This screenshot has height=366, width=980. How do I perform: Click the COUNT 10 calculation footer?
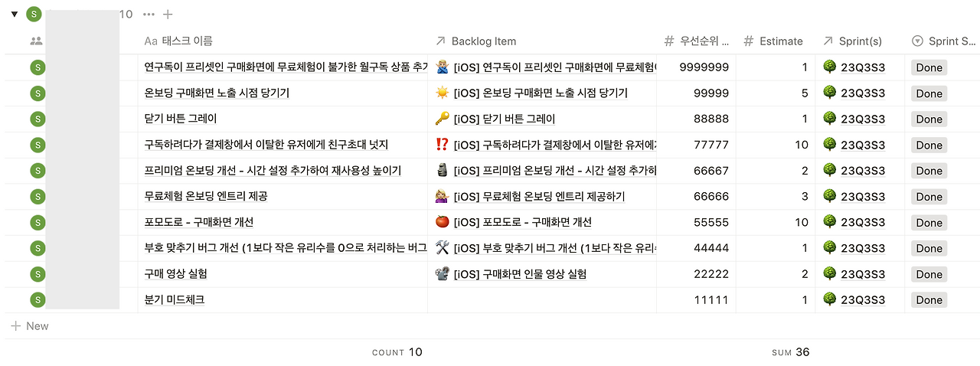397,352
